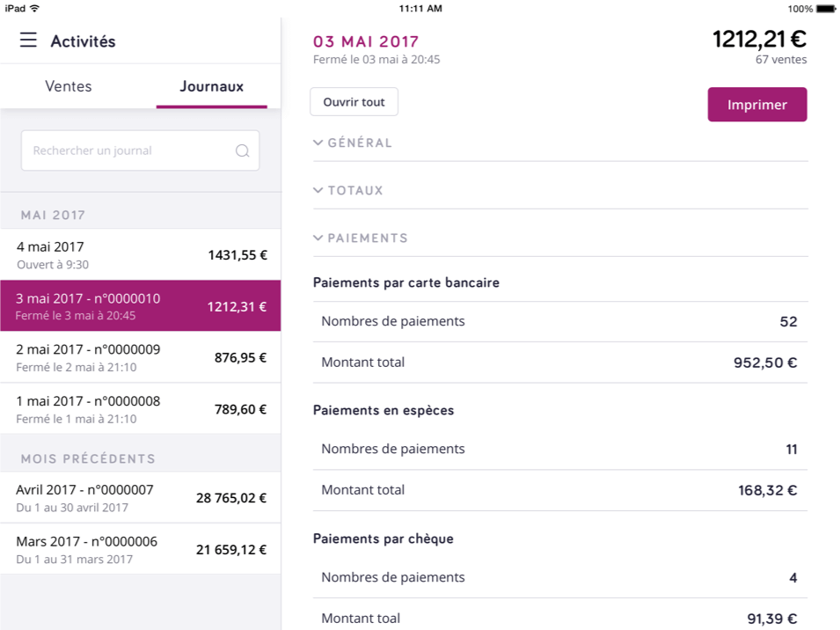The height and width of the screenshot is (630, 840).
Task: Expand the Général section
Action: click(x=353, y=143)
